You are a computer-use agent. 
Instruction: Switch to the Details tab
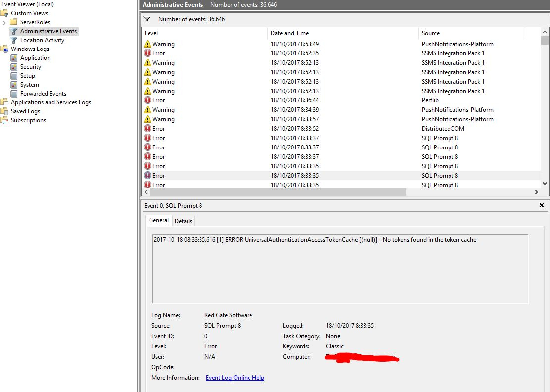(x=183, y=221)
